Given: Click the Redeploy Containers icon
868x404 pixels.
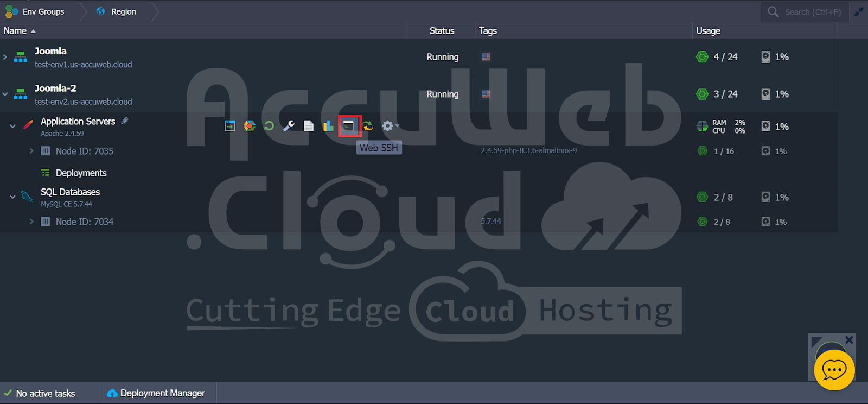Looking at the screenshot, I should [368, 127].
